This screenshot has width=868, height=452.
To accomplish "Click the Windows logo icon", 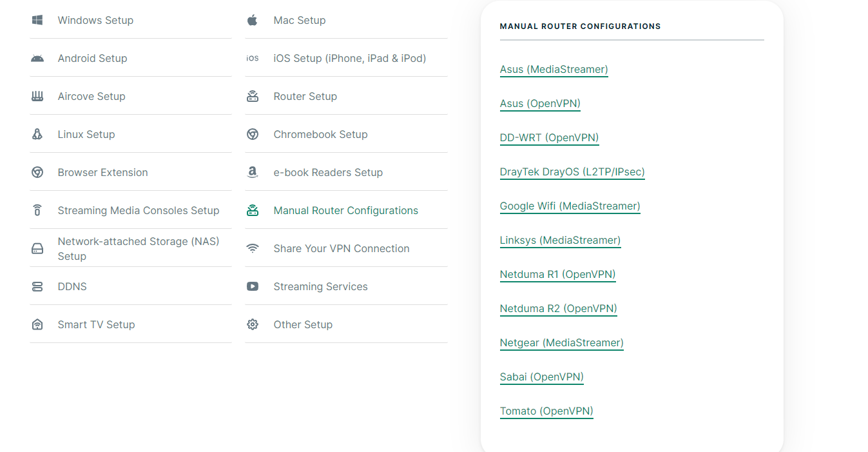I will tap(37, 20).
